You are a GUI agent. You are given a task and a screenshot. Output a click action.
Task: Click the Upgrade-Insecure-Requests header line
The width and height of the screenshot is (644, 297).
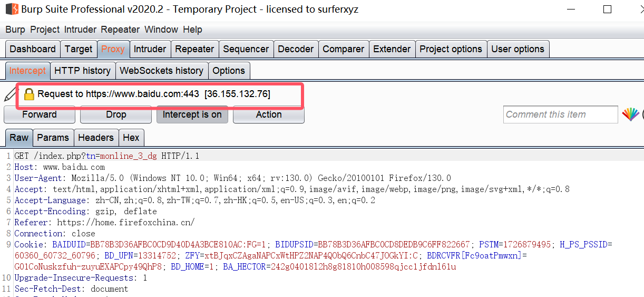point(81,278)
